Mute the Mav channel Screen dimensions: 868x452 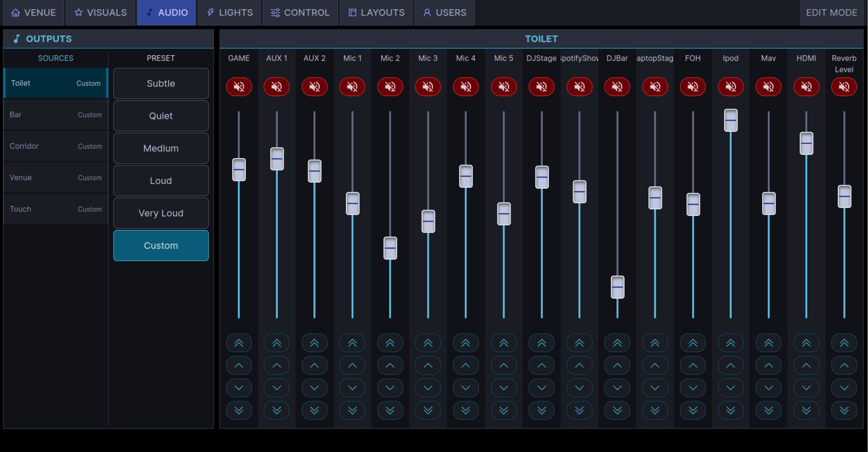tap(769, 86)
